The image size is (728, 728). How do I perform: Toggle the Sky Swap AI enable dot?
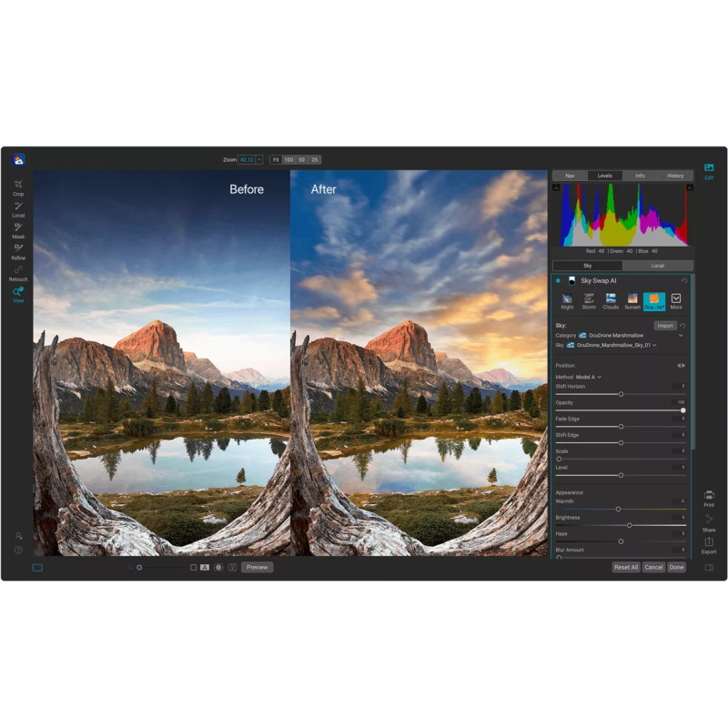pyautogui.click(x=558, y=281)
